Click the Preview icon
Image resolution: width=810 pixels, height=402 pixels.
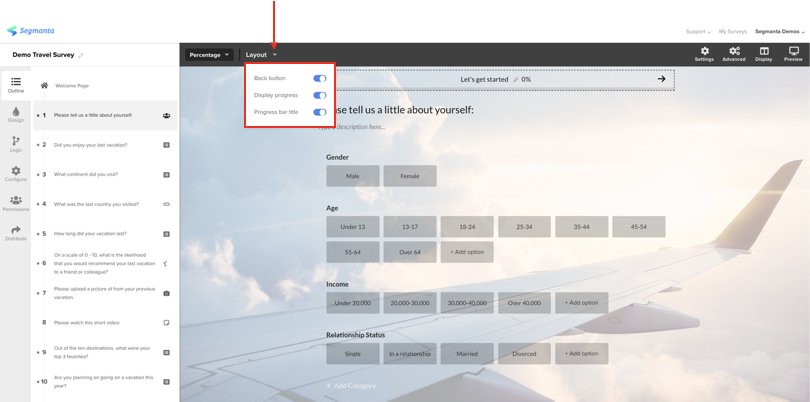click(x=793, y=54)
